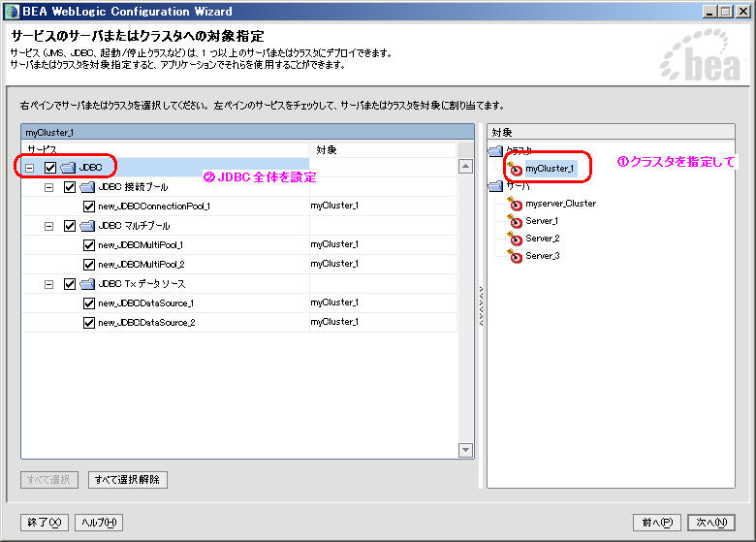Toggle the new_JDBCDataSource_2 checkbox

[89, 323]
